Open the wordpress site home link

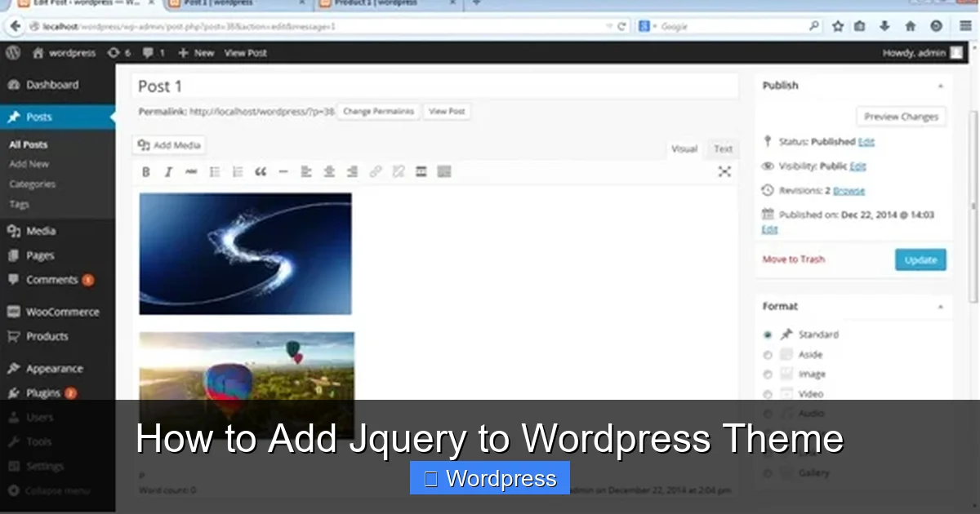click(64, 53)
